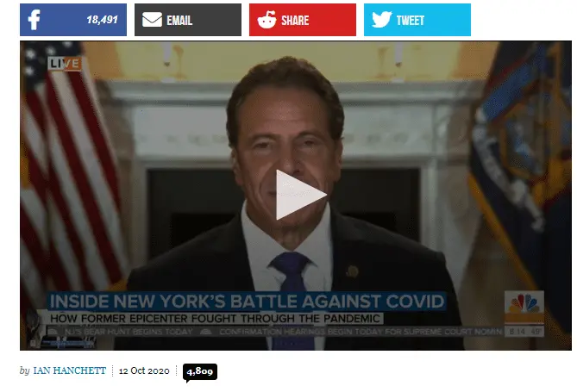Open author page for Ian Hanchett

pos(69,370)
